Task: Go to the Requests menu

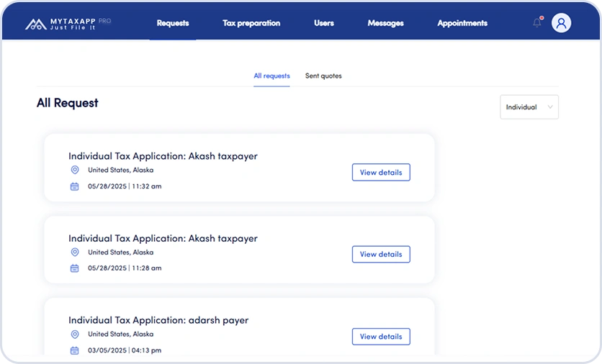Action: (173, 23)
